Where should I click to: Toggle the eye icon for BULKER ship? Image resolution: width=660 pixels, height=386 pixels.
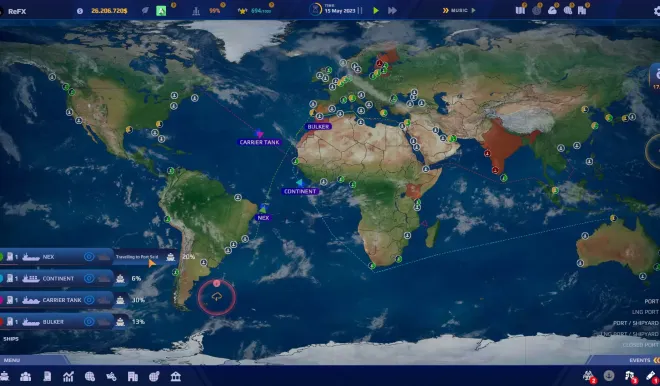[x=89, y=322]
